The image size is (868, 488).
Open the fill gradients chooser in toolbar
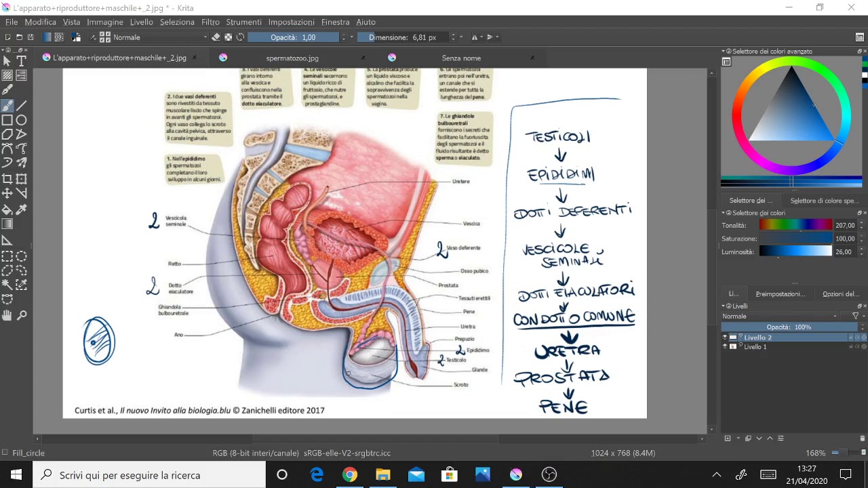(x=47, y=37)
